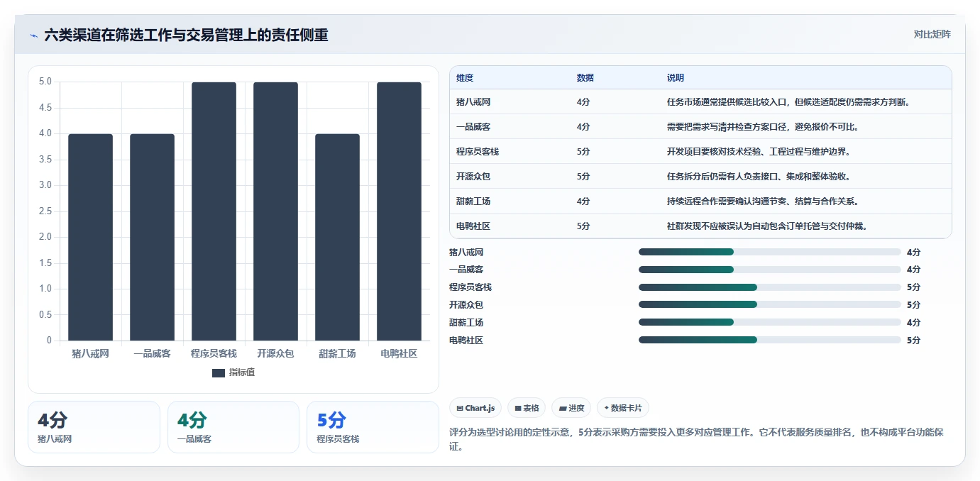Viewport: 980px width, 481px height.
Task: Click the 猪八戒网 label on the chart x-axis
Action: [x=90, y=353]
